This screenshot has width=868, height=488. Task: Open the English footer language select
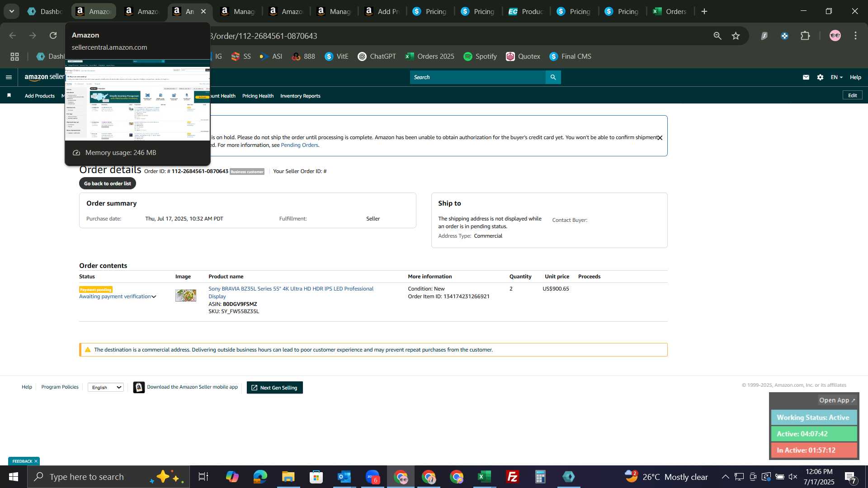coord(106,387)
